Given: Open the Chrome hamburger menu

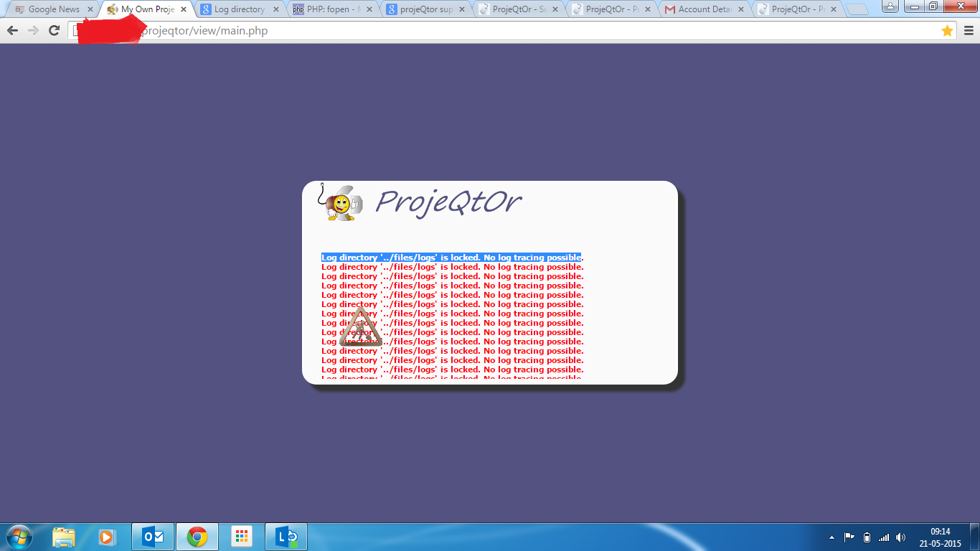Looking at the screenshot, I should click(969, 31).
